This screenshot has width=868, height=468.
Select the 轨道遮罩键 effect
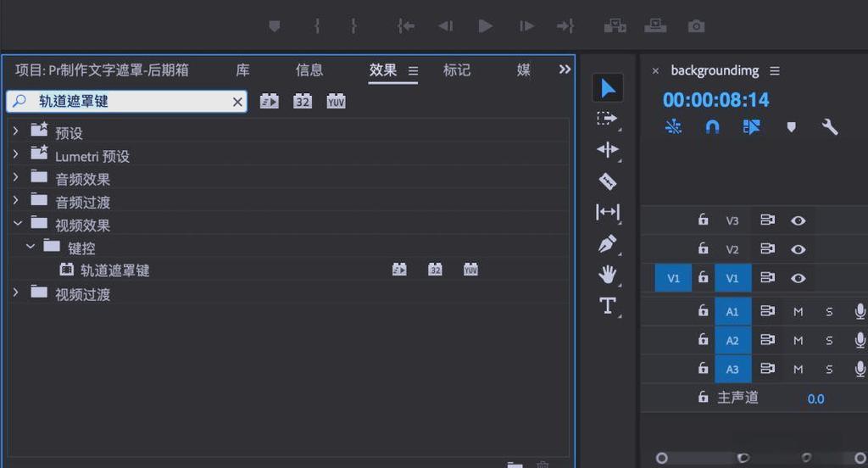115,270
